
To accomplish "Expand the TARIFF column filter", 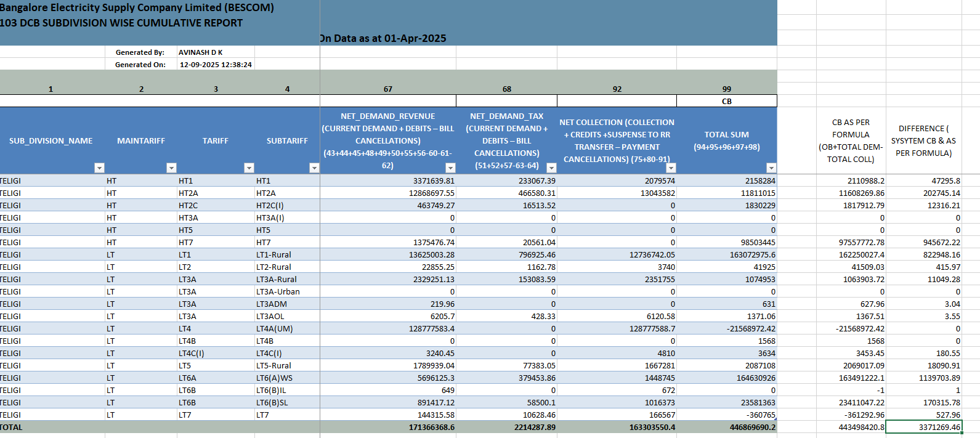I will [249, 168].
